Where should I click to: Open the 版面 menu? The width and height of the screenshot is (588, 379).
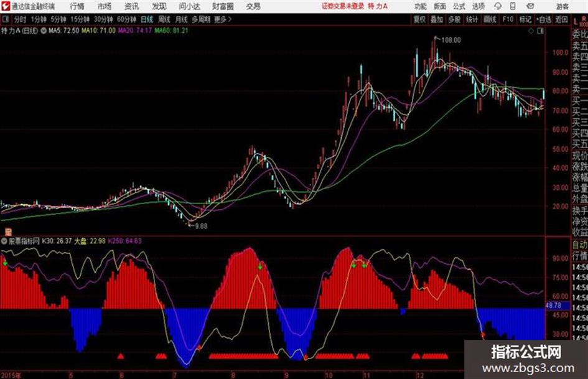click(x=439, y=6)
